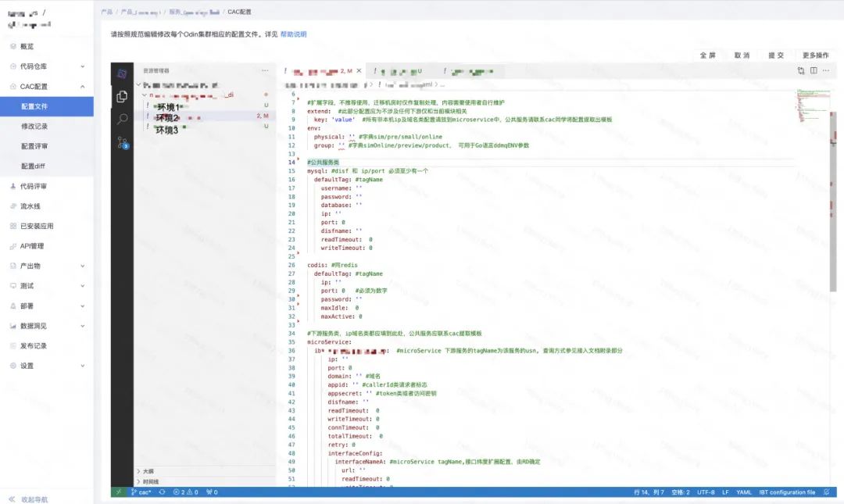Image resolution: width=844 pixels, height=504 pixels.
Task: Click UTF-8 encoding in status bar
Action: pyautogui.click(x=706, y=492)
